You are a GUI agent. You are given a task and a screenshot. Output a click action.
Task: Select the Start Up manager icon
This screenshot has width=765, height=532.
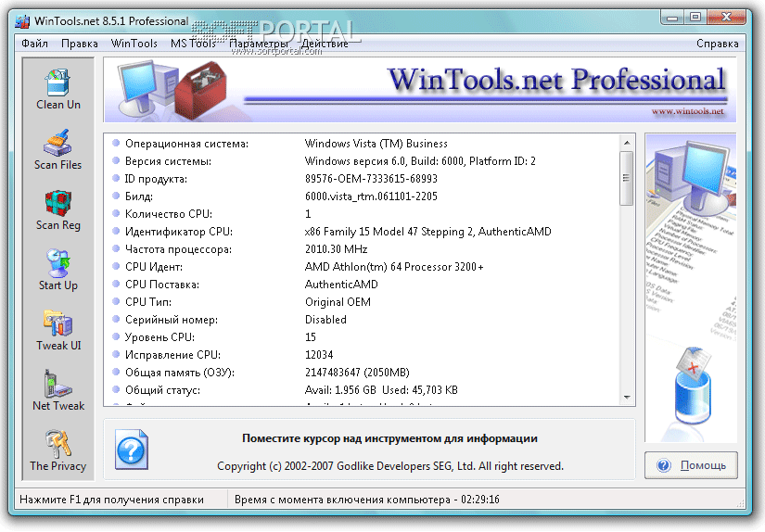58,271
